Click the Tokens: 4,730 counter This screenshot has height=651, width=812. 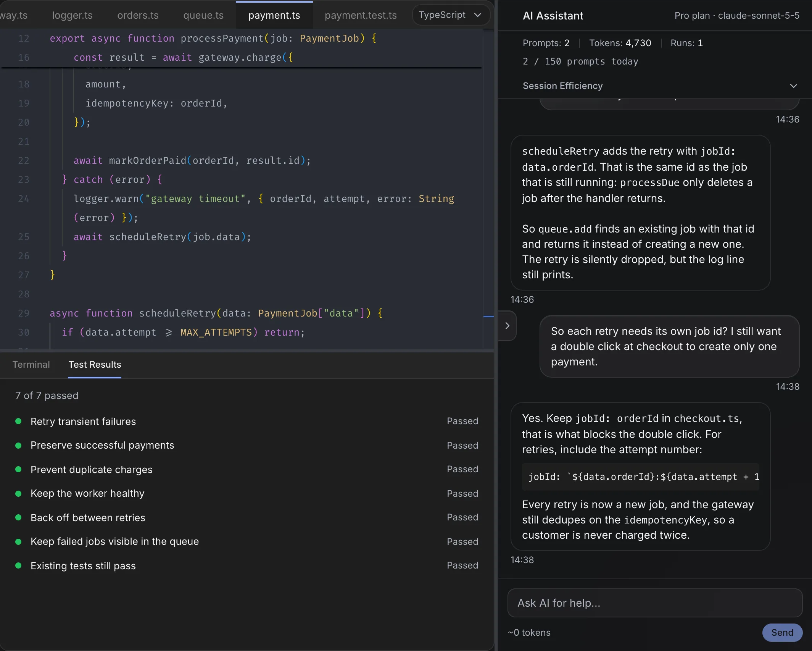(620, 43)
